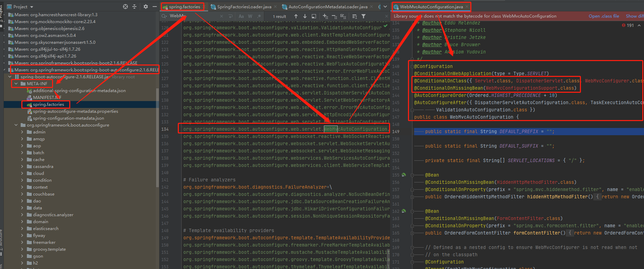The width and height of the screenshot is (644, 269).
Task: Click the bean gutter icon on line 155
Action: coord(403,175)
